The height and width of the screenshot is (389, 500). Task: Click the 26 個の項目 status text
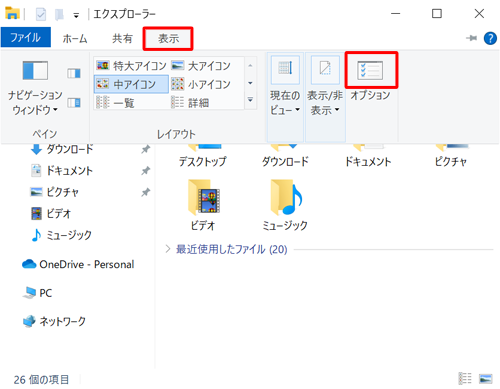point(41,379)
